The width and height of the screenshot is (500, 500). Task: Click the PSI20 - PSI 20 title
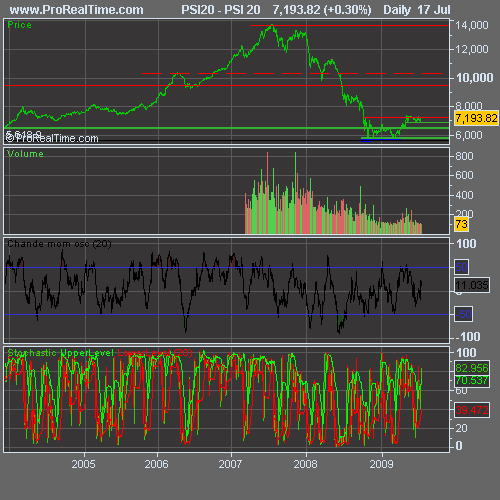(221, 10)
